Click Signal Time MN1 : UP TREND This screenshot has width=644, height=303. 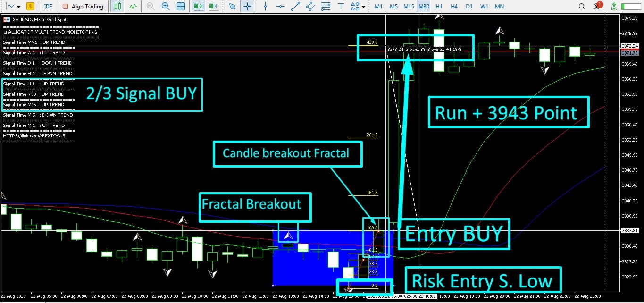[34, 42]
